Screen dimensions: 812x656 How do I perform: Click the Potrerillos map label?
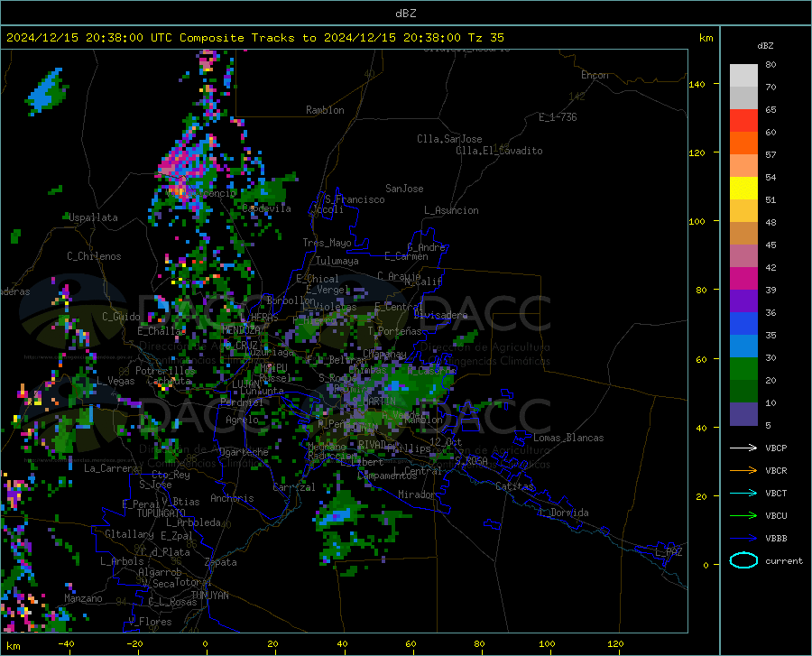pos(165,371)
